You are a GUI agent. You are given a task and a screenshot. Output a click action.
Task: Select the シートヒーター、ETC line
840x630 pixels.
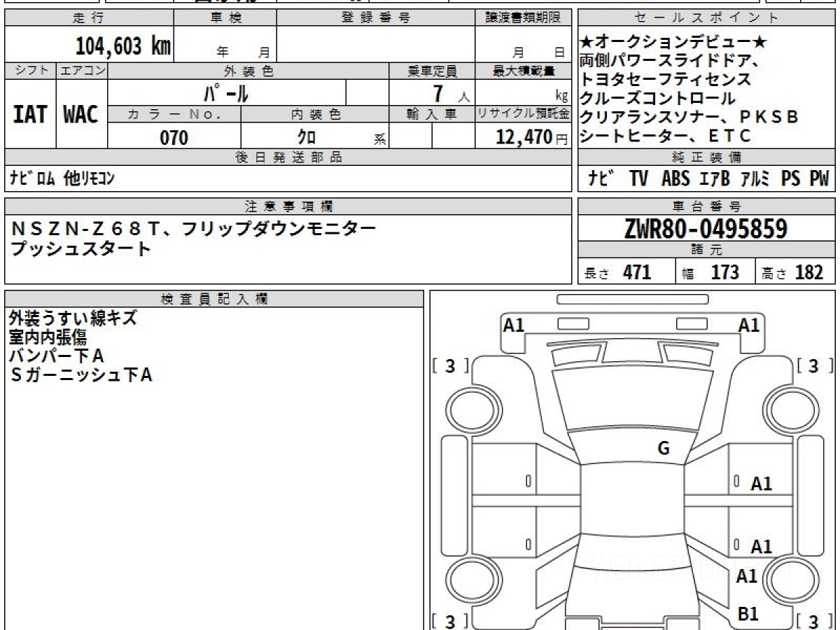click(666, 136)
